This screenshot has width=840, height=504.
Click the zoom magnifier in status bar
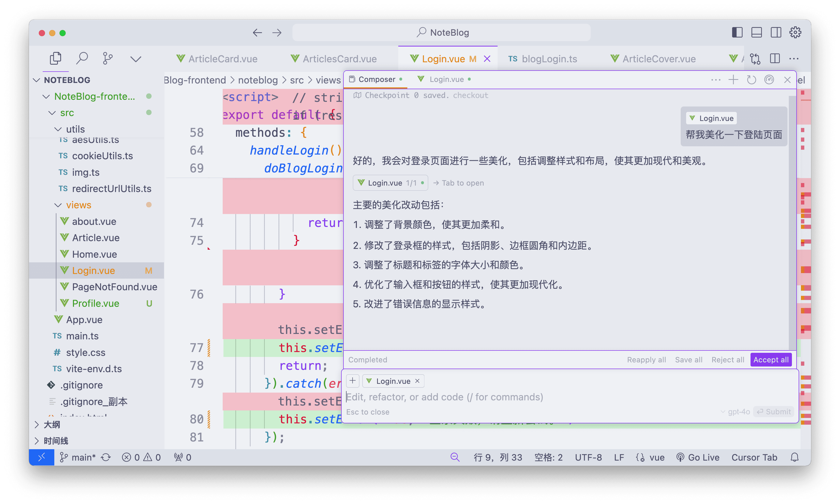455,457
